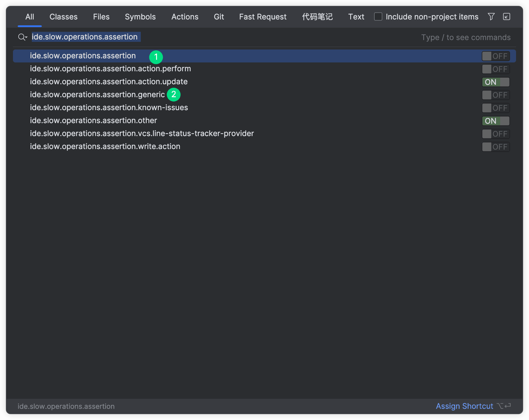Image resolution: width=529 pixels, height=420 pixels.
Task: Open the 代码笔记 tab
Action: (x=317, y=17)
